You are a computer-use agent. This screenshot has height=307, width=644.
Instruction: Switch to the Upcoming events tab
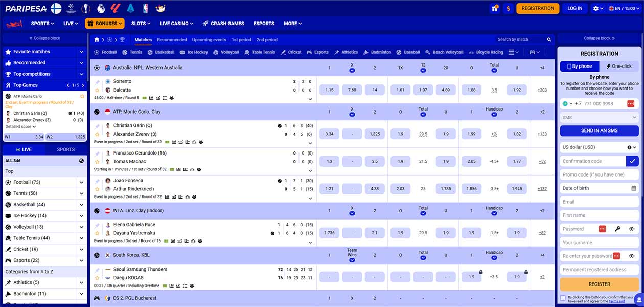(209, 40)
